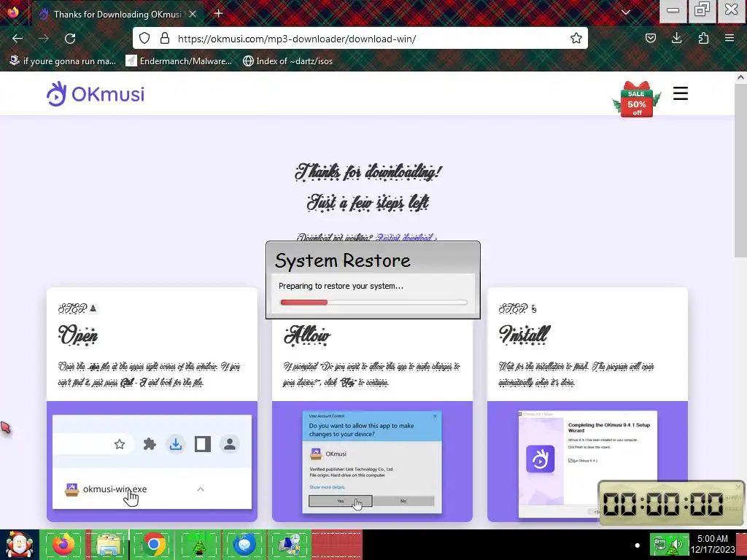Bookmark this page with the star icon

576,38
